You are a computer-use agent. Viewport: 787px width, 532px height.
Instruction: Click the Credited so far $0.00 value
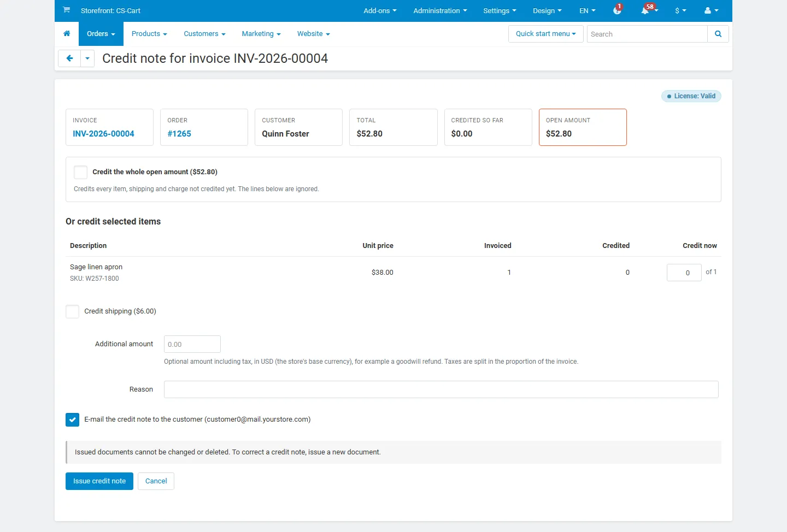462,134
